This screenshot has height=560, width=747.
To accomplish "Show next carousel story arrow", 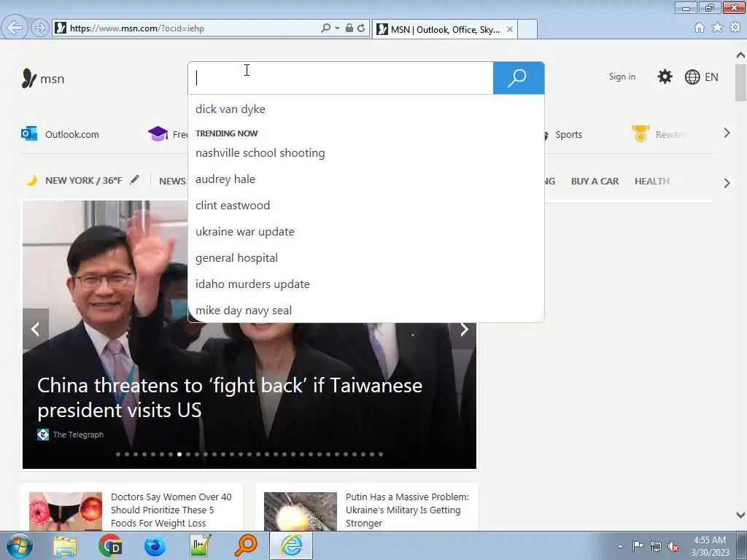I will click(464, 329).
